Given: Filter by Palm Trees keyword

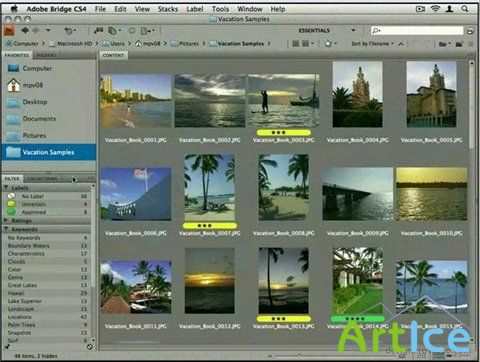Looking at the screenshot, I should (47, 325).
